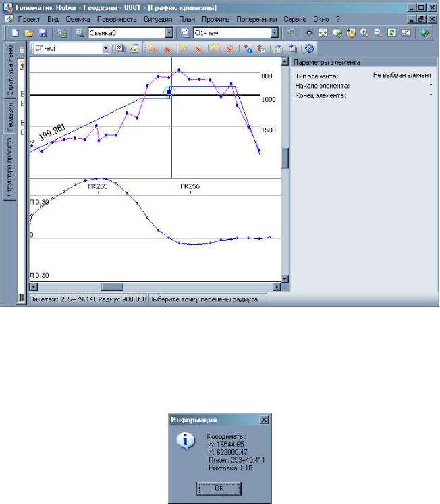The height and width of the screenshot is (504, 440).
Task: Confirm the Информация dialog with OK
Action: pyautogui.click(x=219, y=488)
